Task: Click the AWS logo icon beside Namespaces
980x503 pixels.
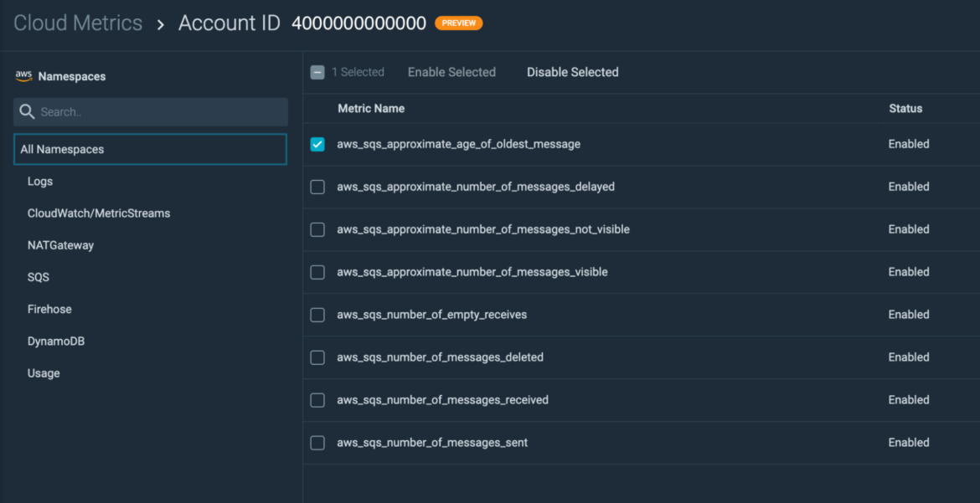Action: pyautogui.click(x=23, y=76)
